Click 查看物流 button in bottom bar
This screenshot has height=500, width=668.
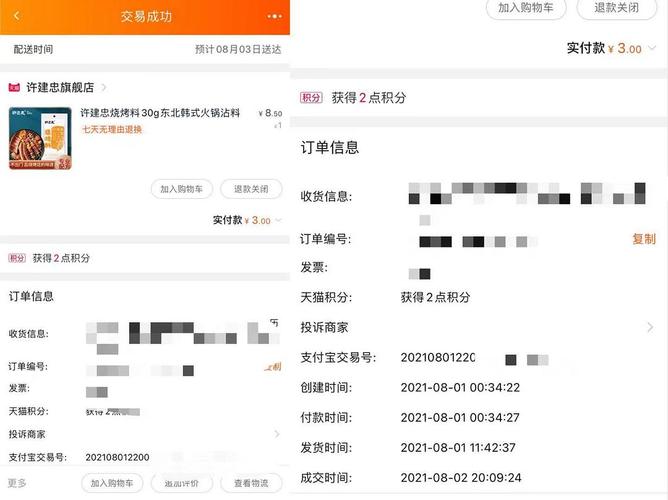[251, 483]
